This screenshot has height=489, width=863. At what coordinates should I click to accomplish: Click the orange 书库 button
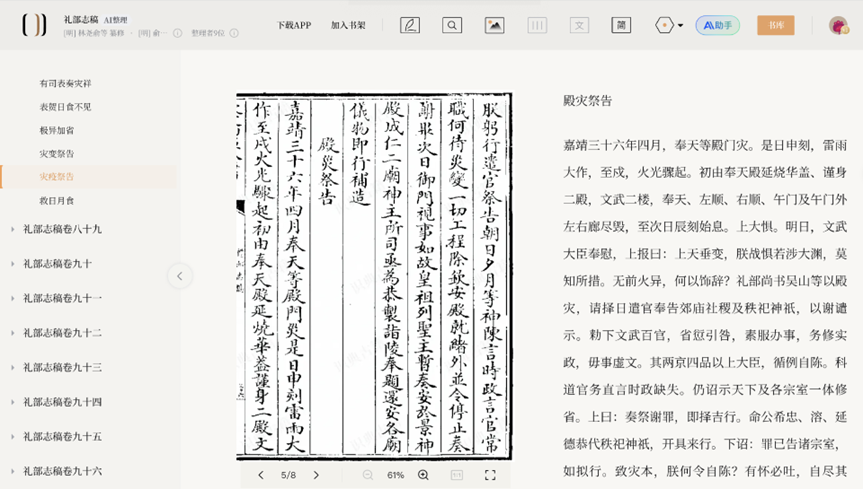[776, 25]
